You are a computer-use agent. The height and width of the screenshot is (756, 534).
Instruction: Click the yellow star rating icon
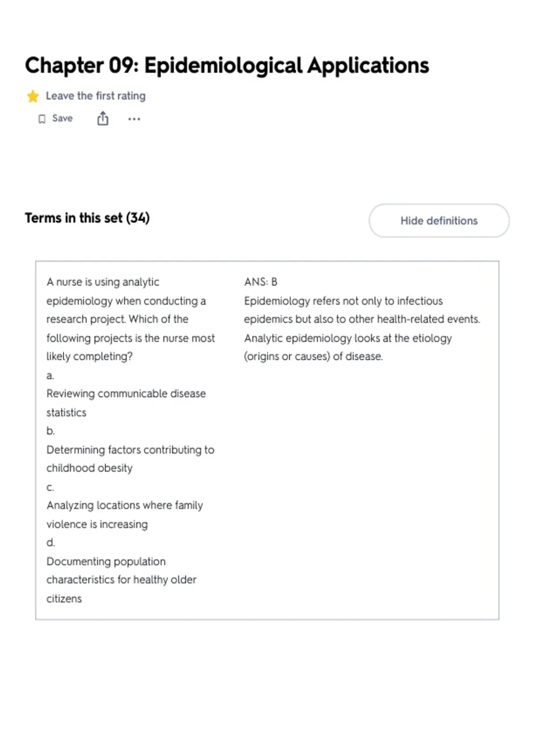click(x=32, y=96)
